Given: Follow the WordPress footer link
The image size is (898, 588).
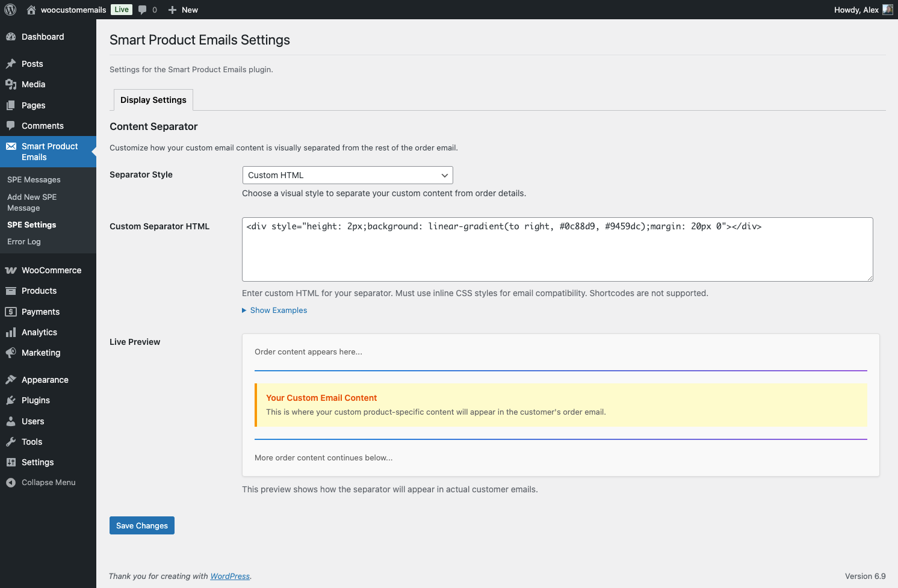Looking at the screenshot, I should tap(230, 576).
